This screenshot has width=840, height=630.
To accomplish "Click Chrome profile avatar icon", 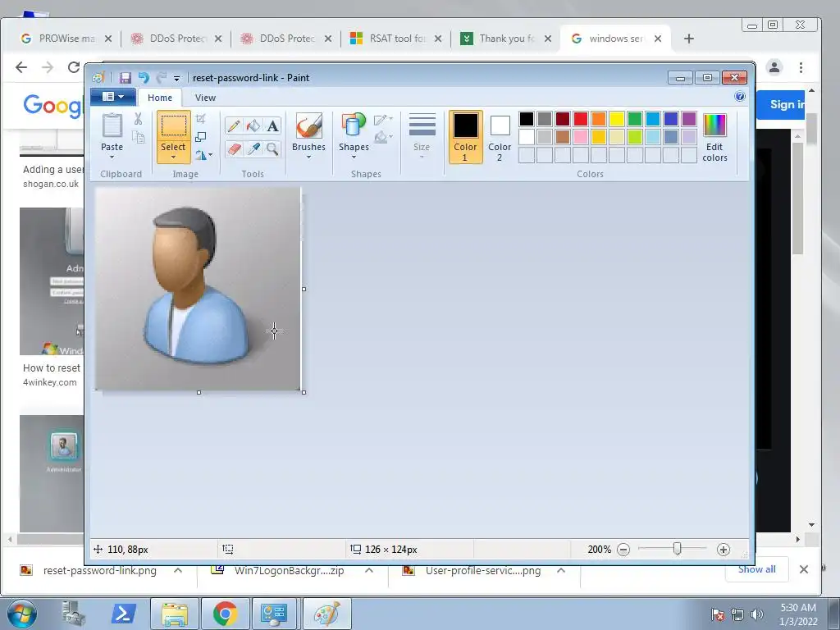I will pos(774,67).
